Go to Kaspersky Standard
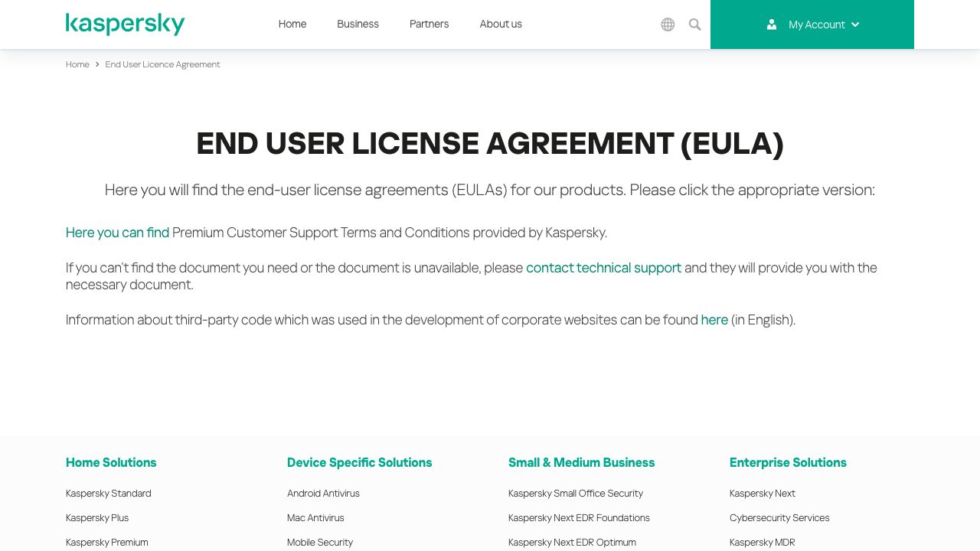The height and width of the screenshot is (551, 980). [108, 494]
